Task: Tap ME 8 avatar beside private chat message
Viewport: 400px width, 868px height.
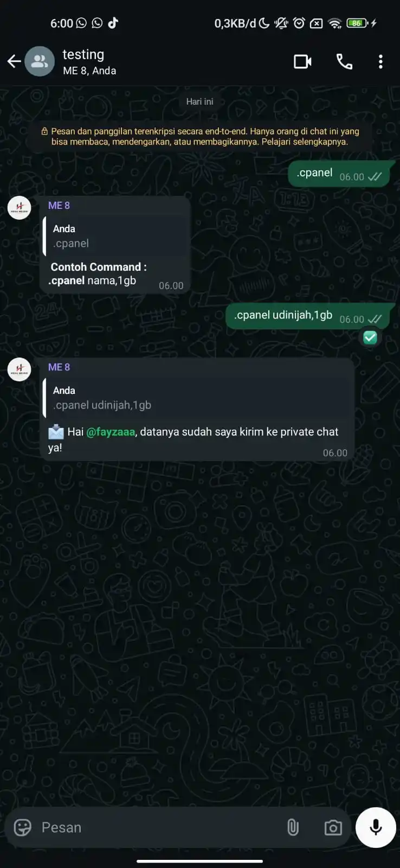Action: (19, 369)
